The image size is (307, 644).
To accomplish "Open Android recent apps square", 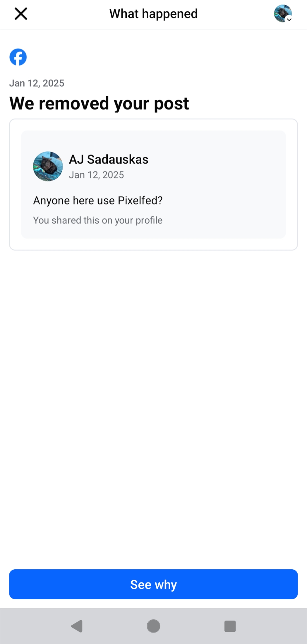I will (x=230, y=626).
